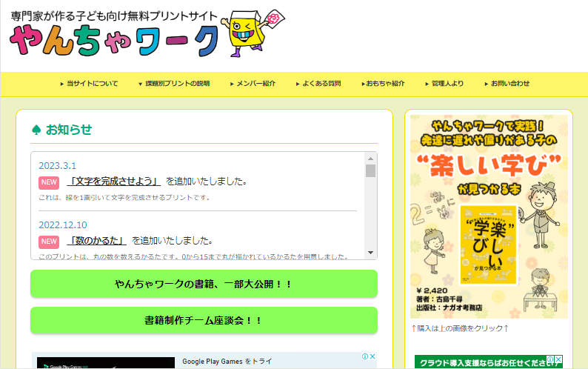Open the お問い合わせ contact page
The height and width of the screenshot is (369, 588).
pos(507,83)
